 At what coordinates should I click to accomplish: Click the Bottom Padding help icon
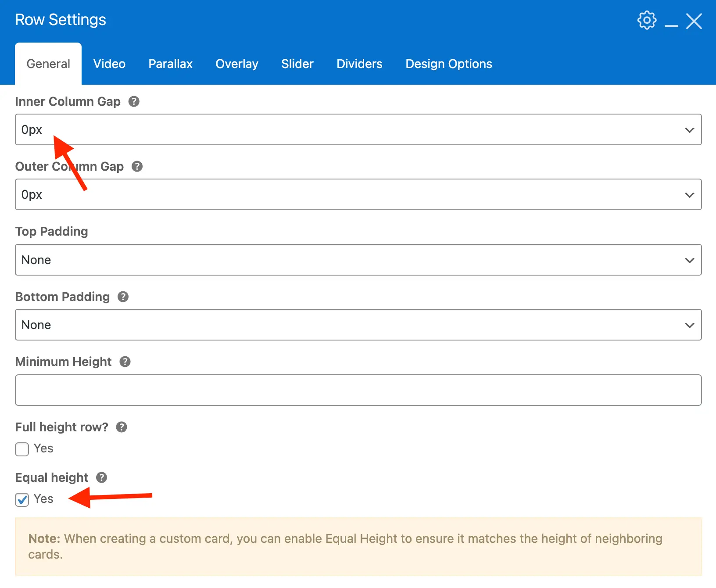(123, 297)
